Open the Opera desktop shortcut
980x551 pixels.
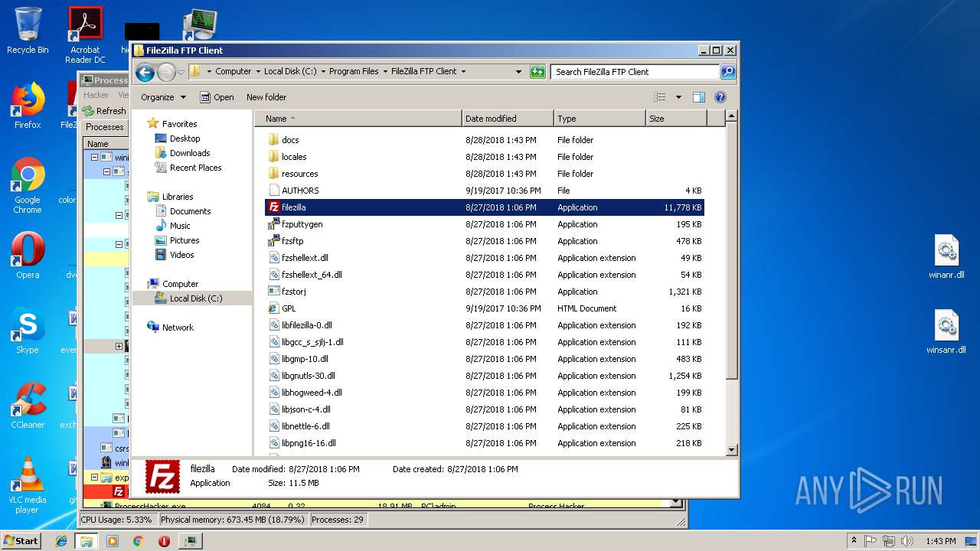28,256
